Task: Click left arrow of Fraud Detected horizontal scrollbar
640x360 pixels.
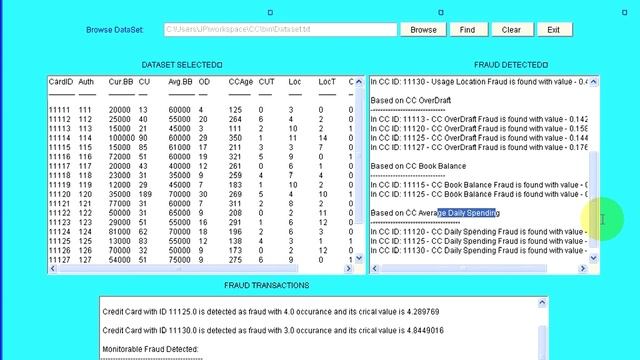Action: coord(375,269)
